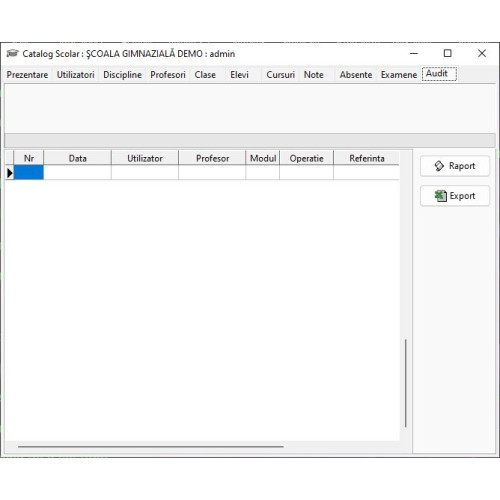Image resolution: width=500 pixels, height=500 pixels.
Task: Open the Elevi tab
Action: (x=239, y=75)
